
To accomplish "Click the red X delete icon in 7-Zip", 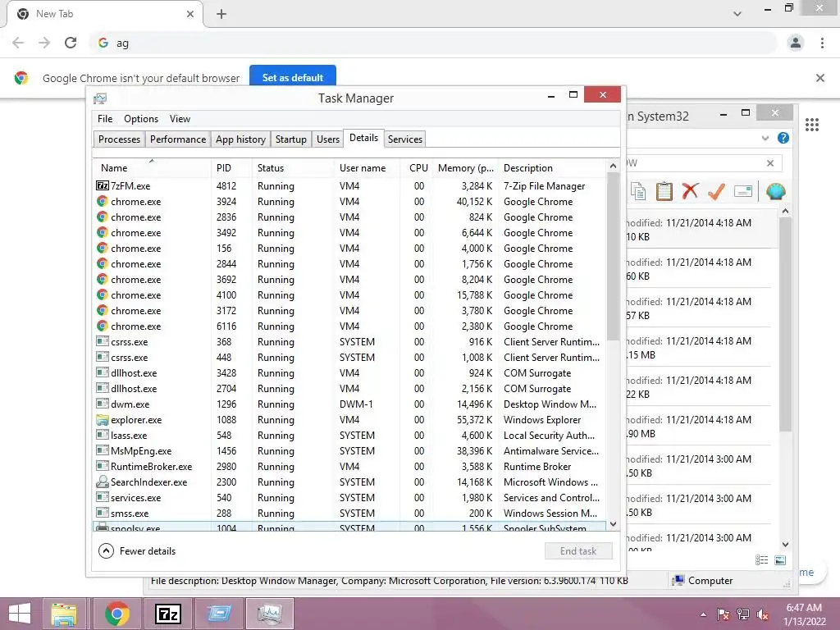I will (x=691, y=191).
